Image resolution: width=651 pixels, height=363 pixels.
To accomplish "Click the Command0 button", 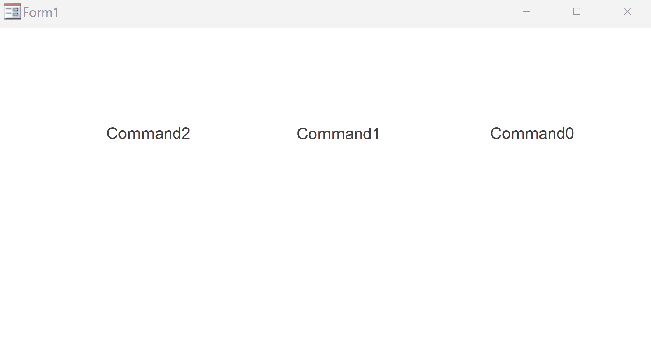I will tap(532, 133).
